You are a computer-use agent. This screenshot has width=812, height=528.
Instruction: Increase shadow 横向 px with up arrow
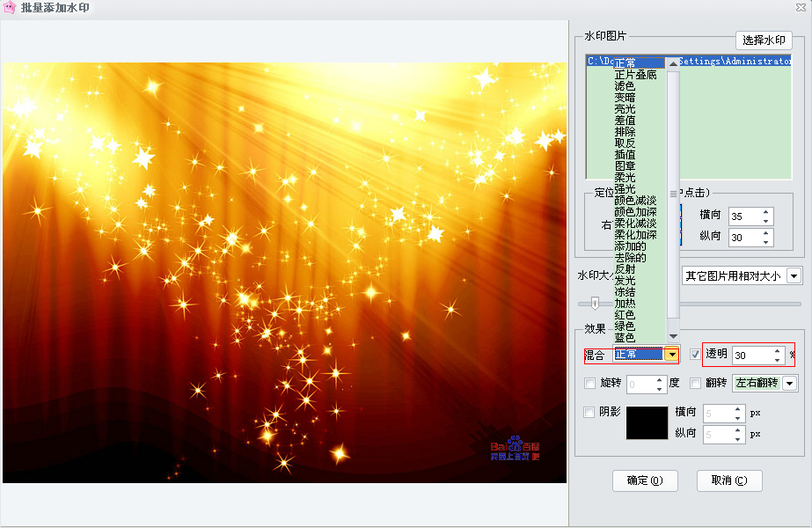tap(737, 409)
